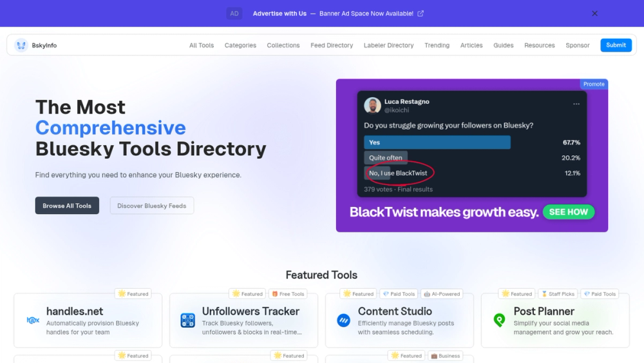Go to the Labeler Directory page
The image size is (644, 363).
point(388,45)
